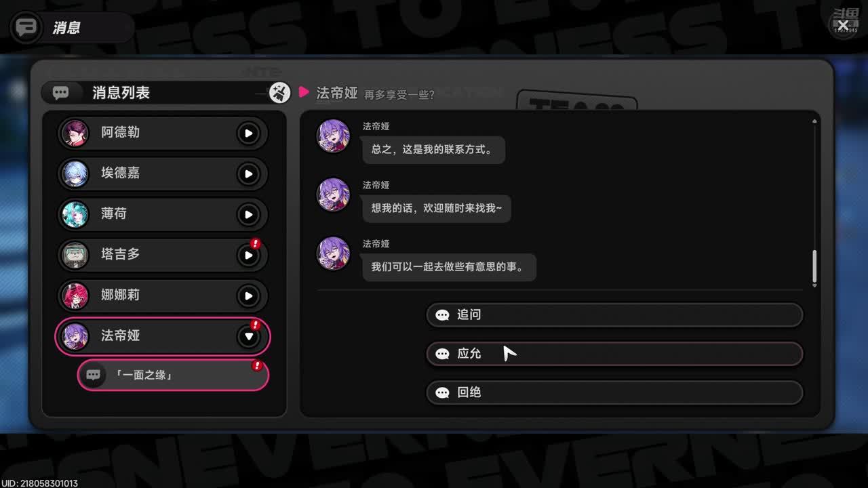Click the message icon beside 消息 title
Image resolution: width=868 pixels, height=488 pixels.
pos(26,28)
